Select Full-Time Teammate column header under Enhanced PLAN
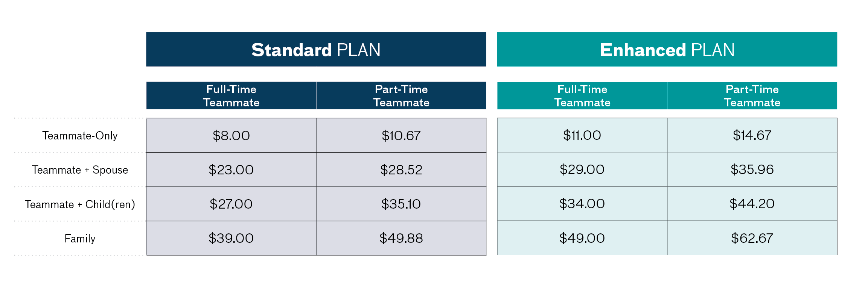The width and height of the screenshot is (868, 283). point(582,96)
